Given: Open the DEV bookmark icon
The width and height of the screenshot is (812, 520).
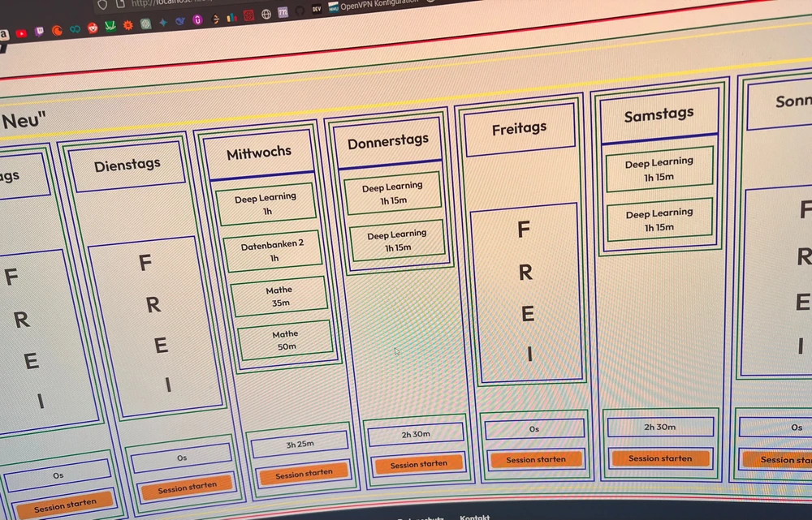Looking at the screenshot, I should pos(317,9).
